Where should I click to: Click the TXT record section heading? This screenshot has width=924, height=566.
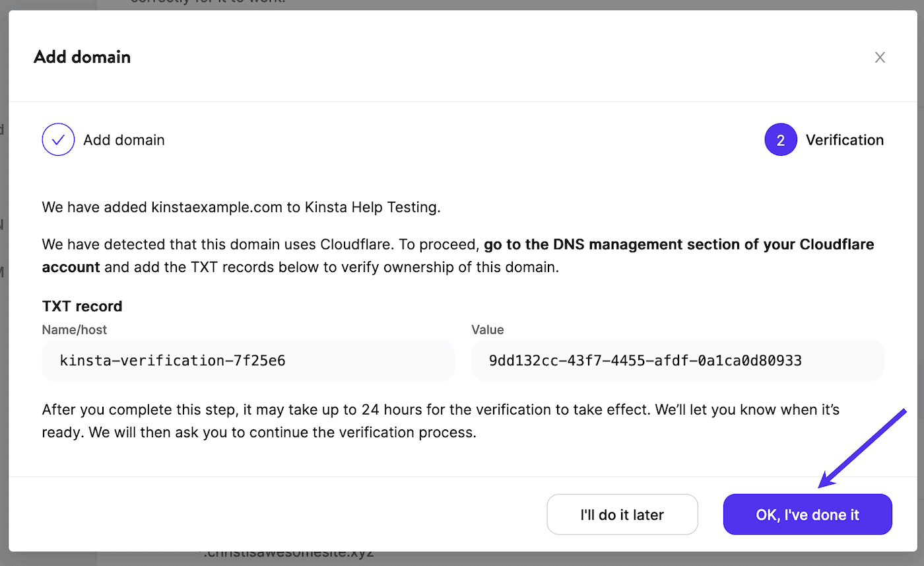[82, 306]
